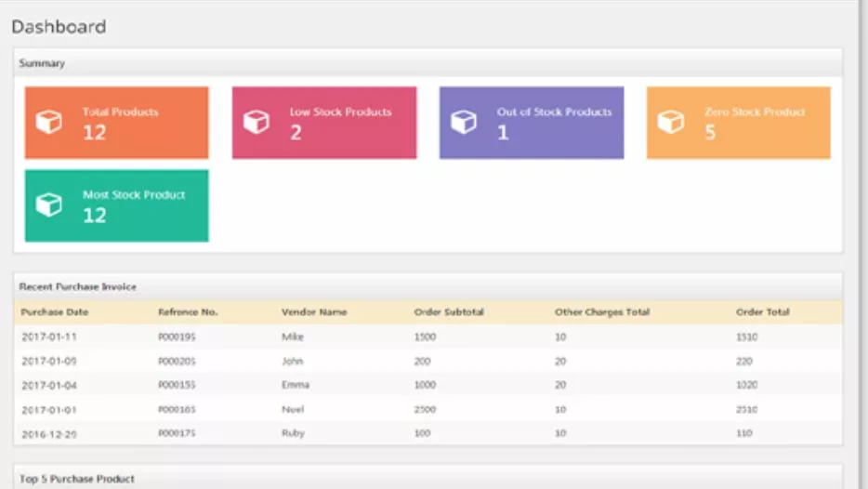This screenshot has width=868, height=489.
Task: Click the order subtotal 2500
Action: click(x=425, y=410)
